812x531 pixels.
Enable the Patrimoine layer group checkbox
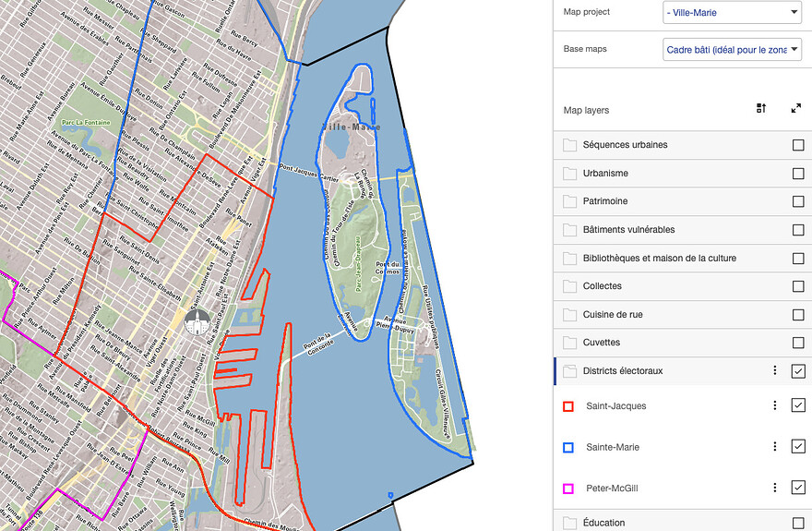pyautogui.click(x=798, y=201)
